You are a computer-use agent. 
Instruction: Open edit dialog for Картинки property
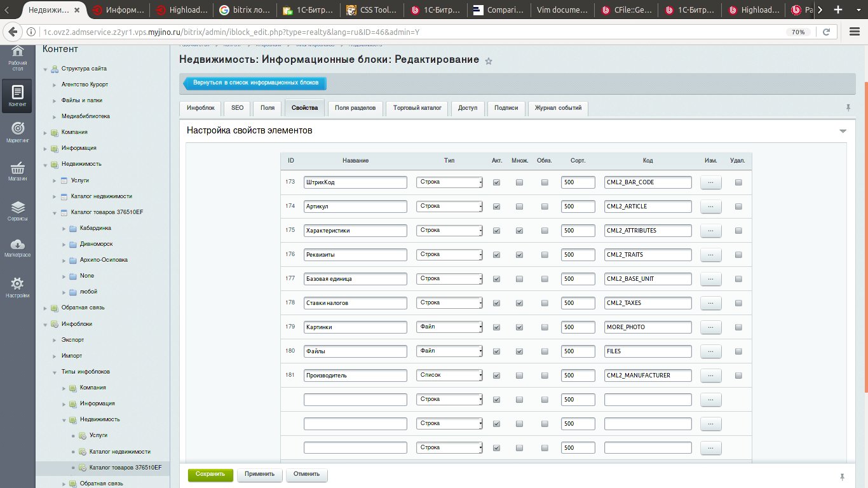click(x=710, y=327)
